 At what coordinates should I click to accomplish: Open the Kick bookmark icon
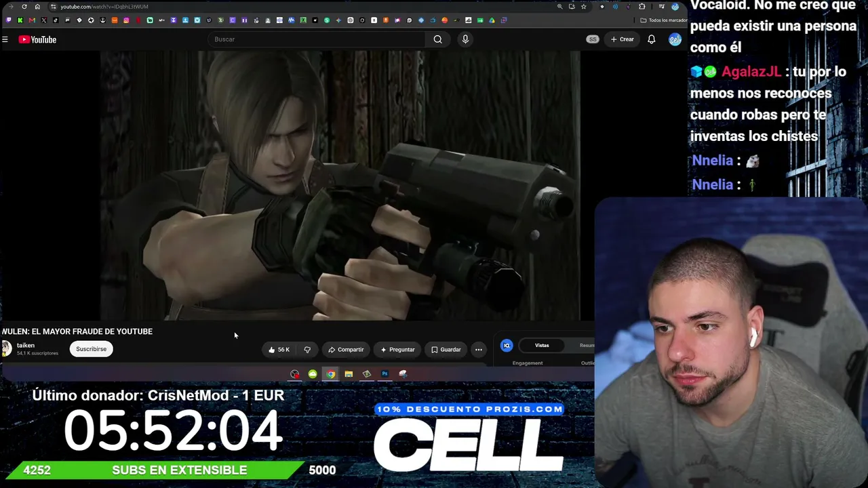(20, 20)
